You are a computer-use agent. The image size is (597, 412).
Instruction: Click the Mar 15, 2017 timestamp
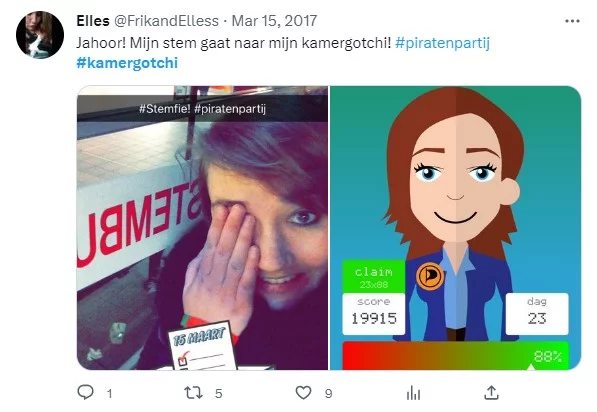[x=274, y=21]
